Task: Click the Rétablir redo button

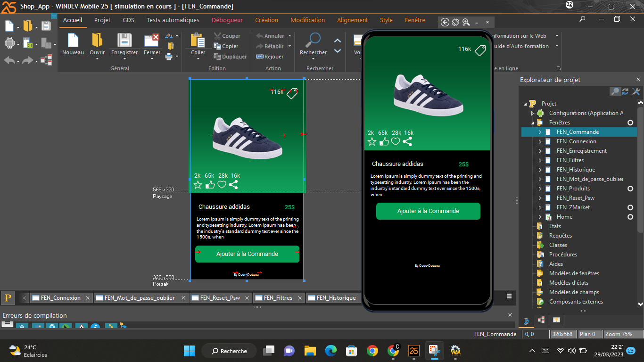Action: coord(270,46)
